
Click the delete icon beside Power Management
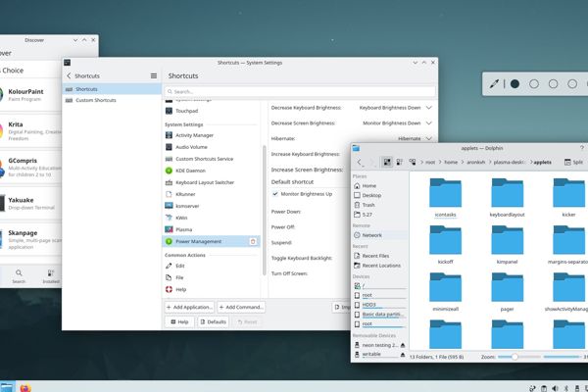253,241
